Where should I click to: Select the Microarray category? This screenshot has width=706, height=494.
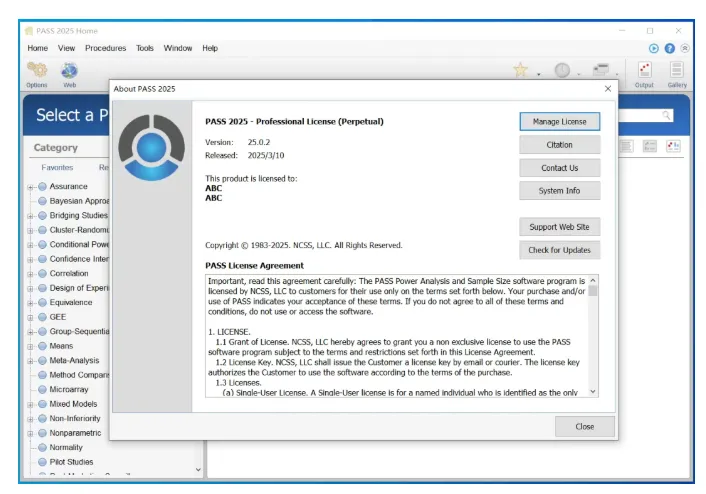69,390
